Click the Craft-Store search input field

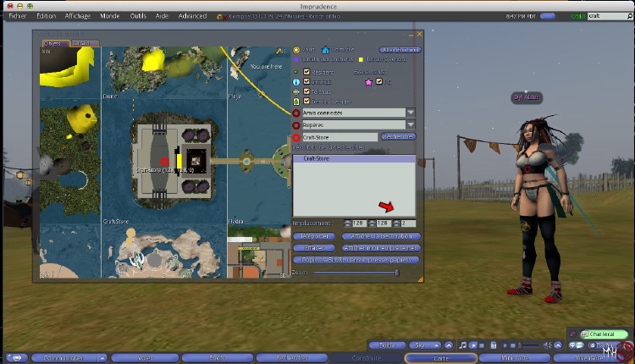[340, 137]
